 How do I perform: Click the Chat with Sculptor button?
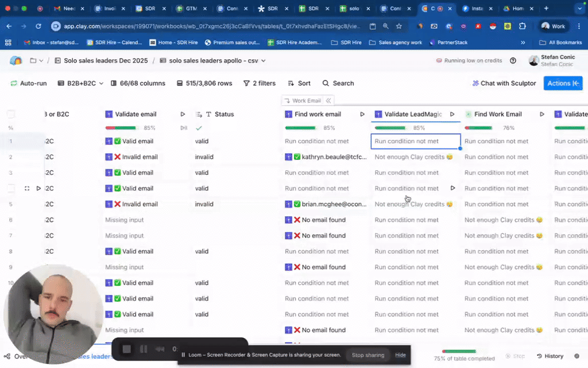(504, 83)
